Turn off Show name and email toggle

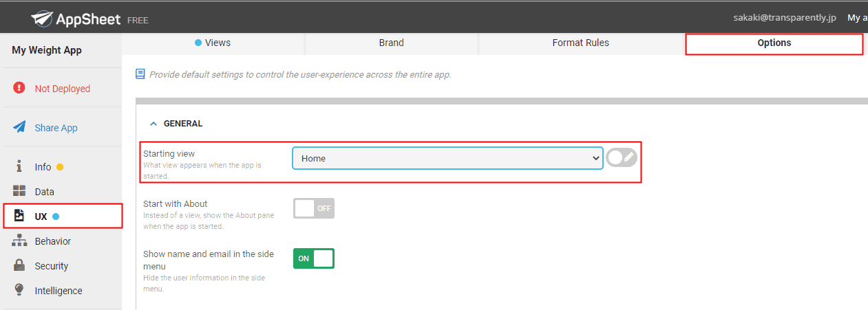coord(314,258)
